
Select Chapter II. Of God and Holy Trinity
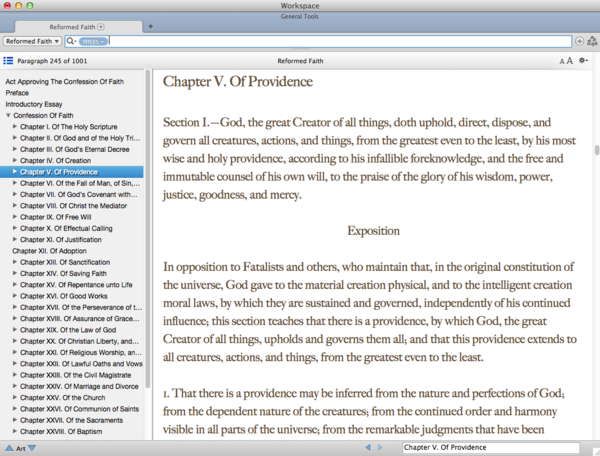(80, 138)
